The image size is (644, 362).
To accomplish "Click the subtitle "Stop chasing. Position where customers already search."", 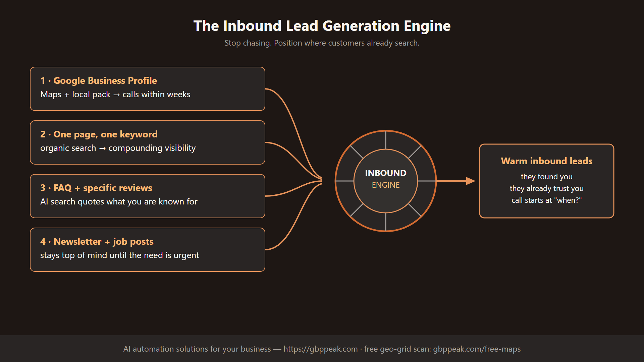I will (x=322, y=43).
